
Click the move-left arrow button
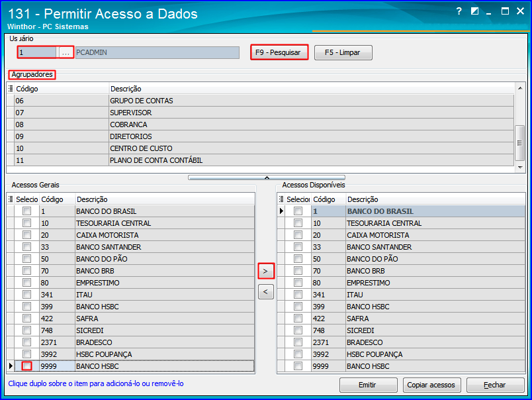coord(265,291)
